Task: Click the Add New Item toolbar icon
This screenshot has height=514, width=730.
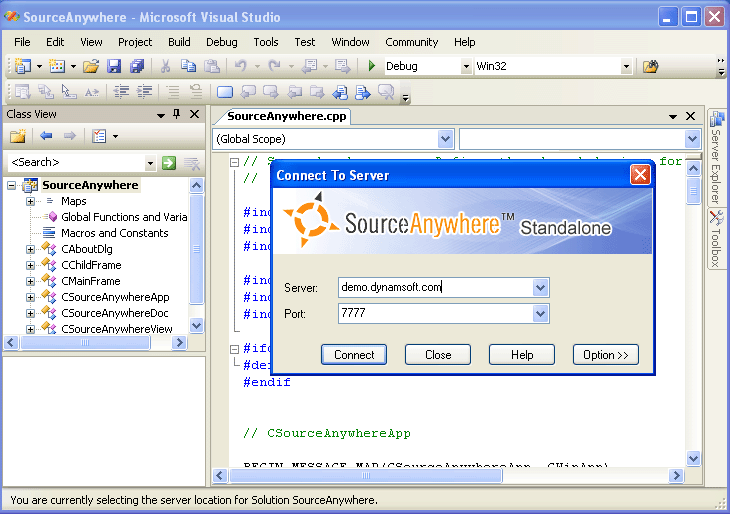Action: tap(57, 66)
